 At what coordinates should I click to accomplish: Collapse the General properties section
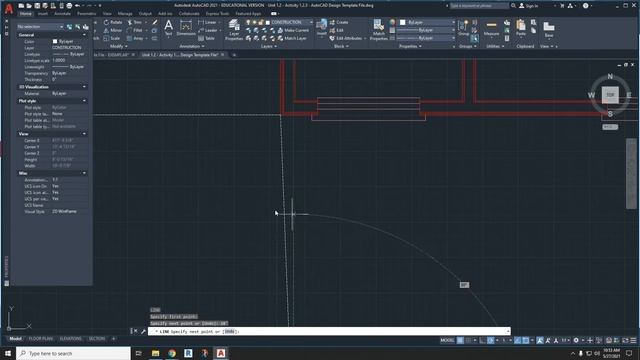click(84, 35)
